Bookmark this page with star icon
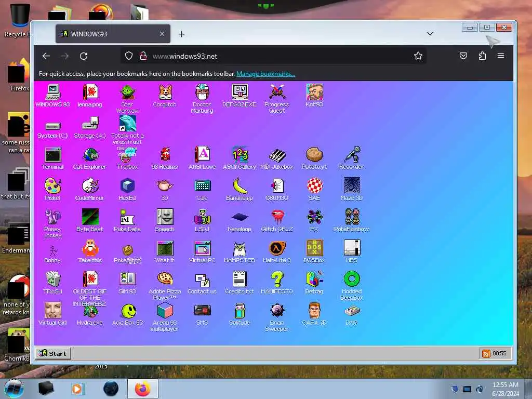The image size is (532, 399). [418, 56]
